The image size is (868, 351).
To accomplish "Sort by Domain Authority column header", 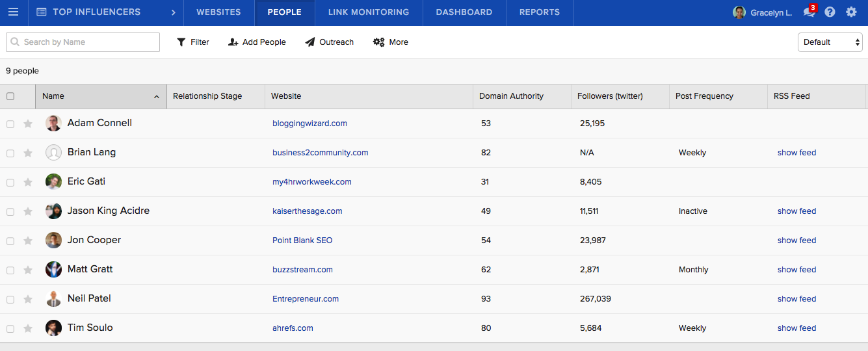I will point(522,96).
